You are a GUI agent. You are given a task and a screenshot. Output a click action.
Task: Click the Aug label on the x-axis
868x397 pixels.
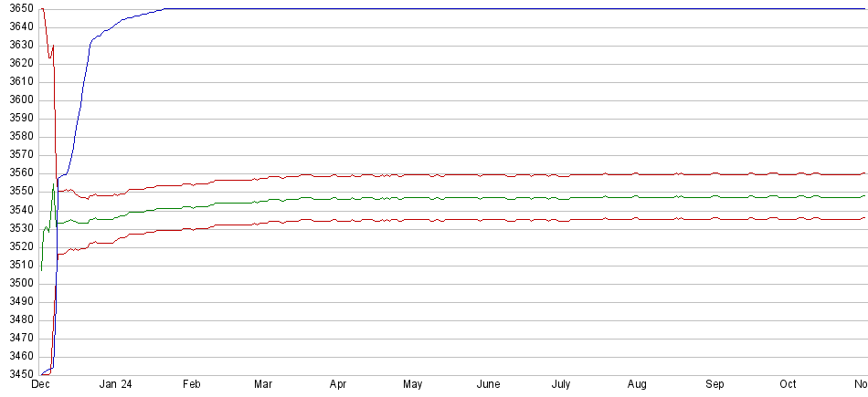(x=638, y=384)
